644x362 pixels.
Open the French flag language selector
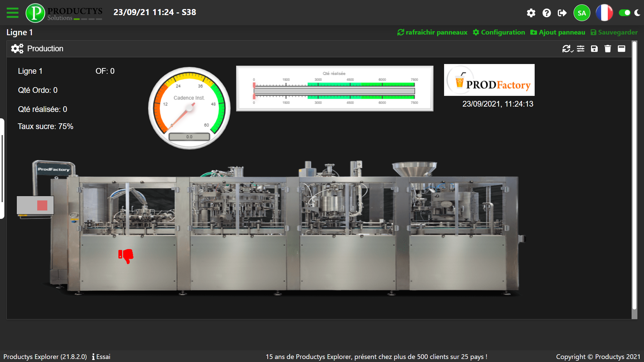604,13
